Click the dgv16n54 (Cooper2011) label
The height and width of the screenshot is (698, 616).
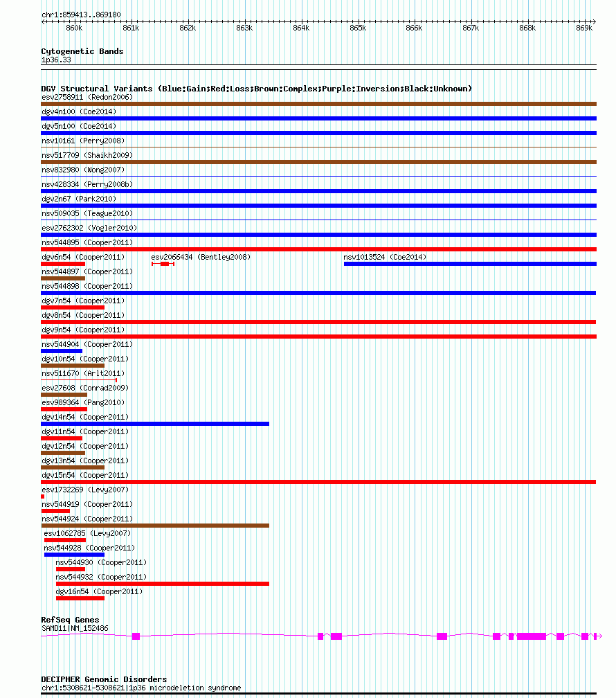point(99,591)
